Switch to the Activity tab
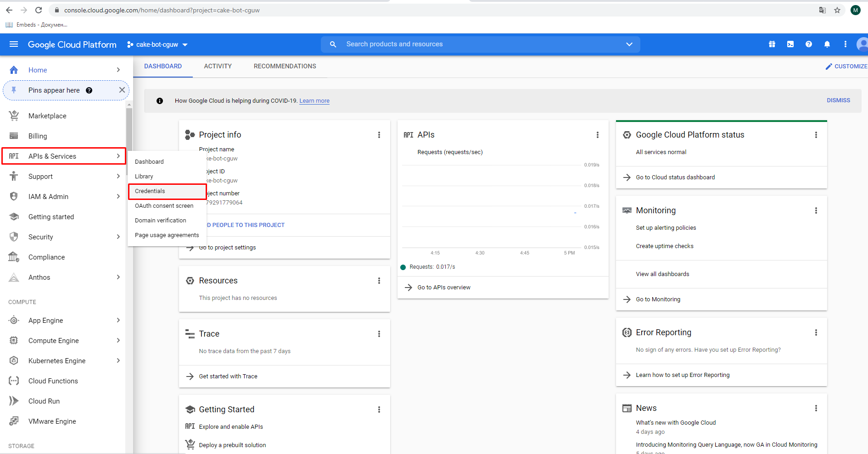 pyautogui.click(x=218, y=66)
